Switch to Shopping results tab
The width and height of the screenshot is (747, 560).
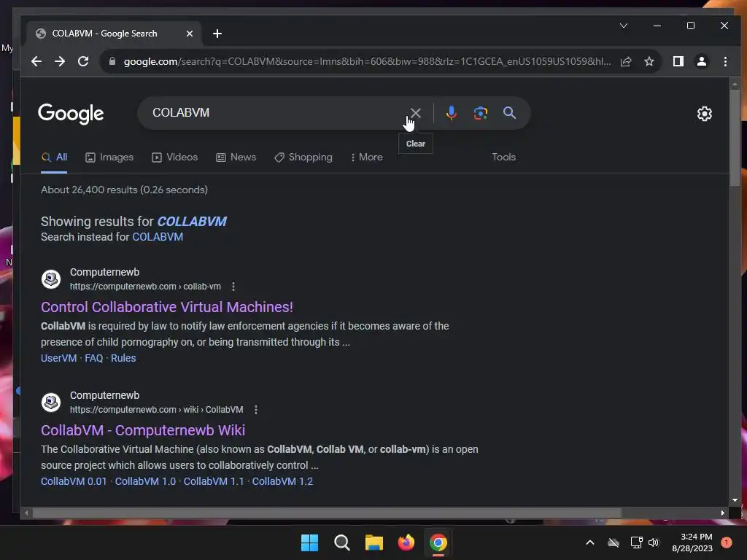pyautogui.click(x=303, y=157)
